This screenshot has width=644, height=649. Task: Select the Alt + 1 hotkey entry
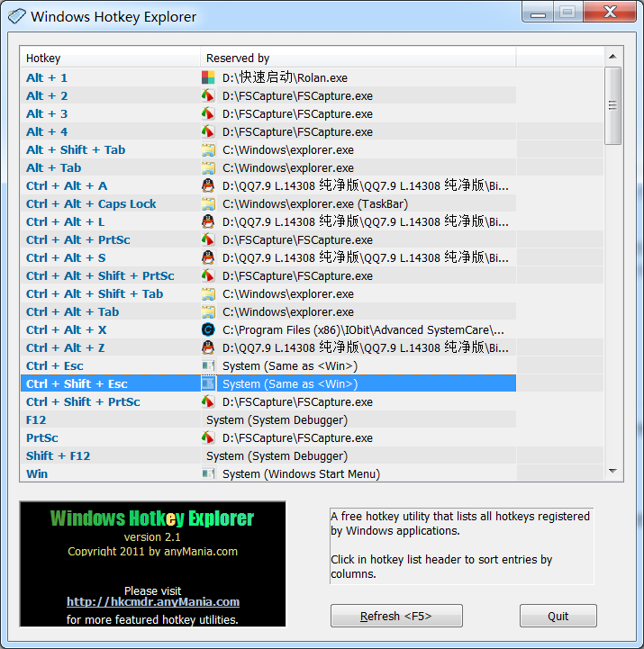(x=268, y=77)
